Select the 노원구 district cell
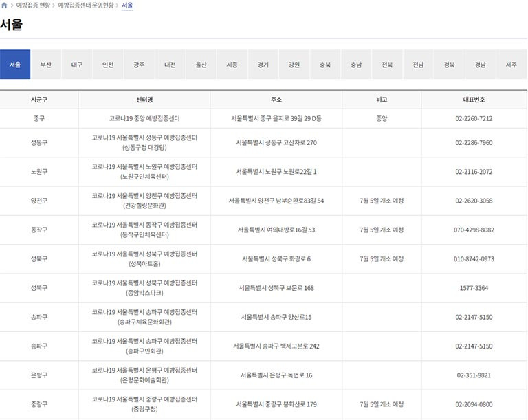This screenshot has height=420, width=528. coord(39,172)
